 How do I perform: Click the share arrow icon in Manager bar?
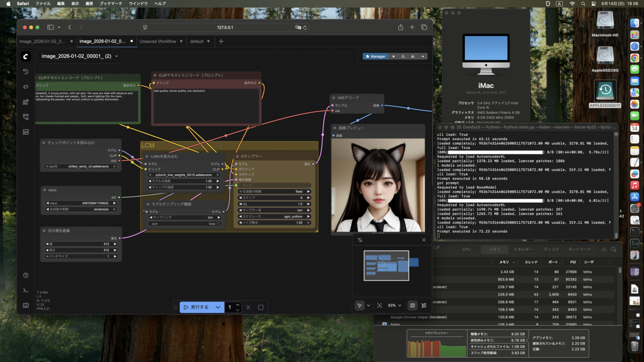(x=422, y=56)
